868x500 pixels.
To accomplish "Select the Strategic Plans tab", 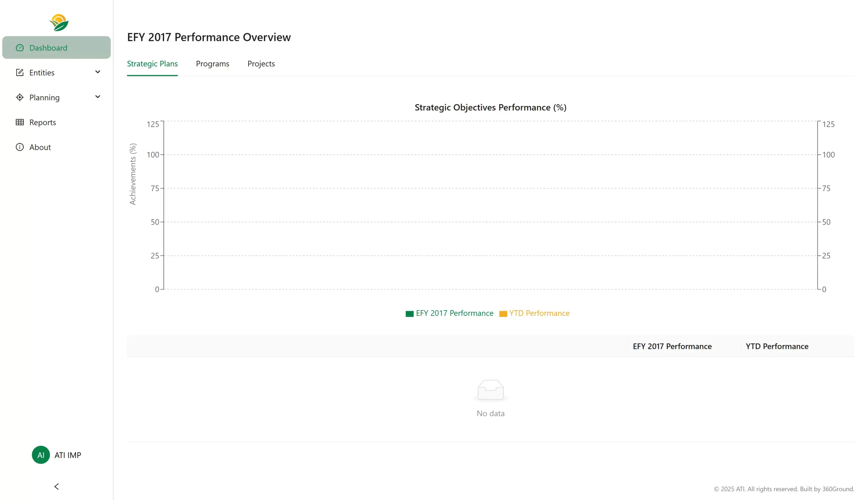I will coord(152,64).
